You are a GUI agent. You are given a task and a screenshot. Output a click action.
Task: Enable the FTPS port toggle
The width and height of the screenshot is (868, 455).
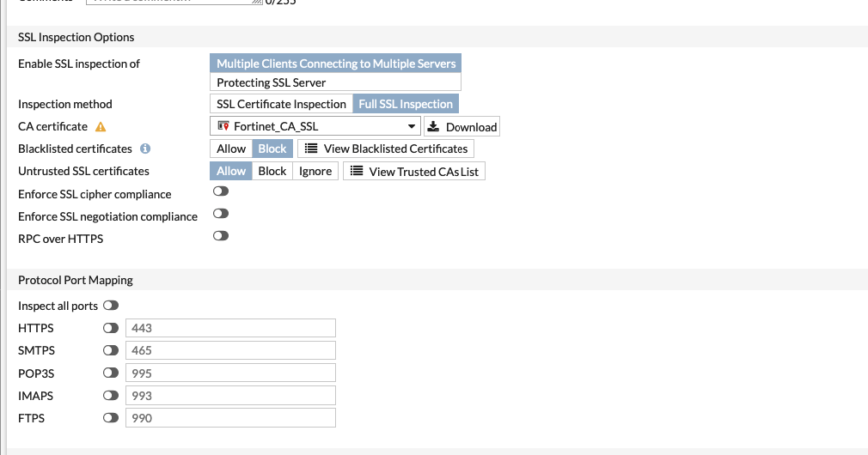click(111, 418)
